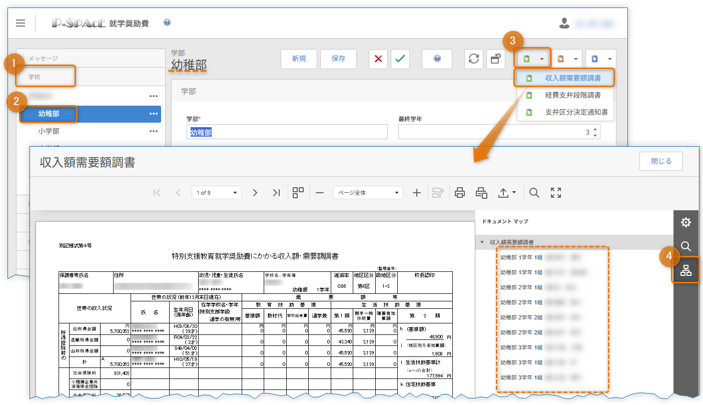The image size is (703, 405).
Task: Jump to last page in report viewer
Action: tap(276, 193)
